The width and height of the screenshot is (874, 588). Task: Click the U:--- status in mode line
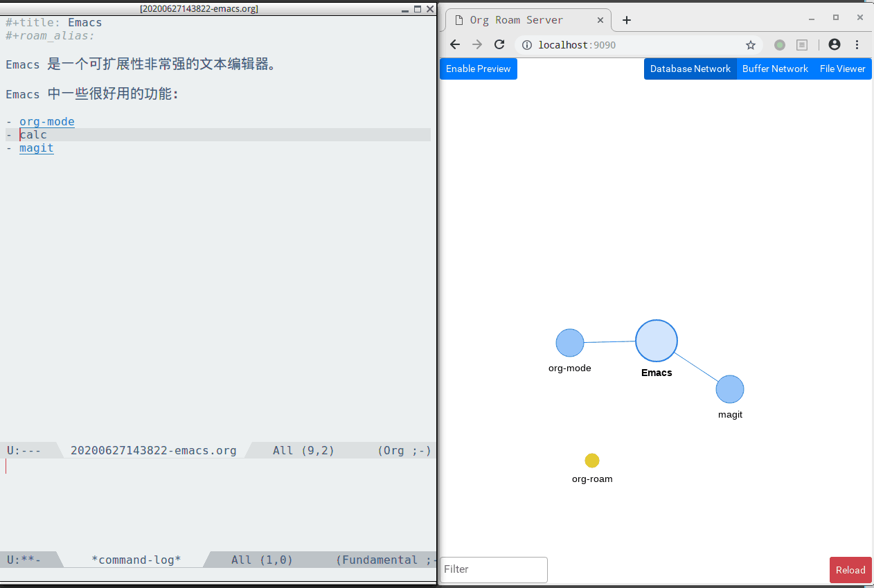24,451
